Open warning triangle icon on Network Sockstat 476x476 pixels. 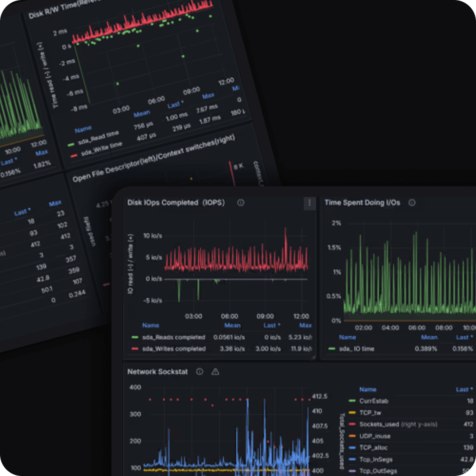215,372
